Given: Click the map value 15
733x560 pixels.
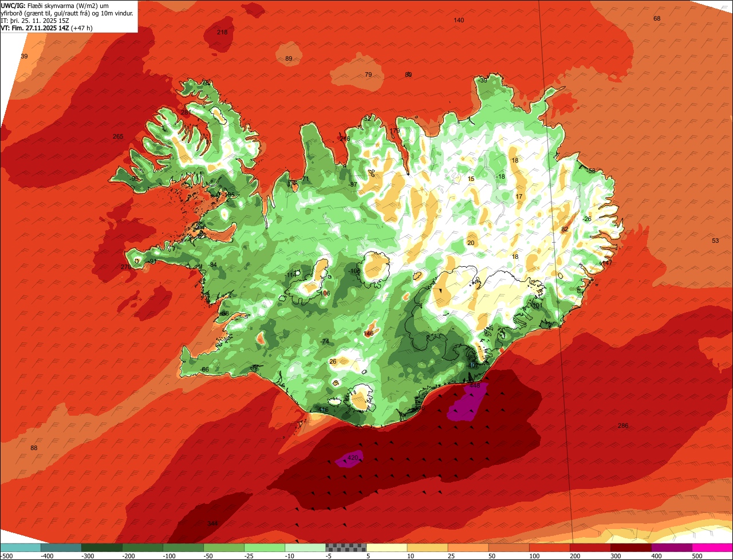Looking at the screenshot, I should [x=471, y=179].
